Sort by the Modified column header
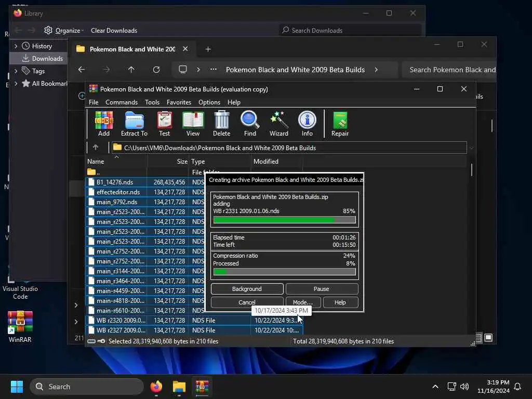The image size is (532, 399). 277,162
